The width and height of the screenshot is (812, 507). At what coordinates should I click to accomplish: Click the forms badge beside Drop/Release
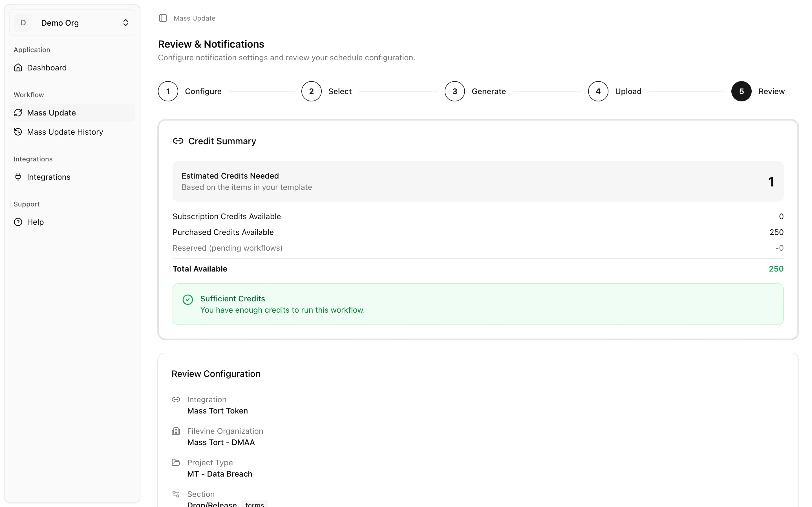click(x=254, y=504)
